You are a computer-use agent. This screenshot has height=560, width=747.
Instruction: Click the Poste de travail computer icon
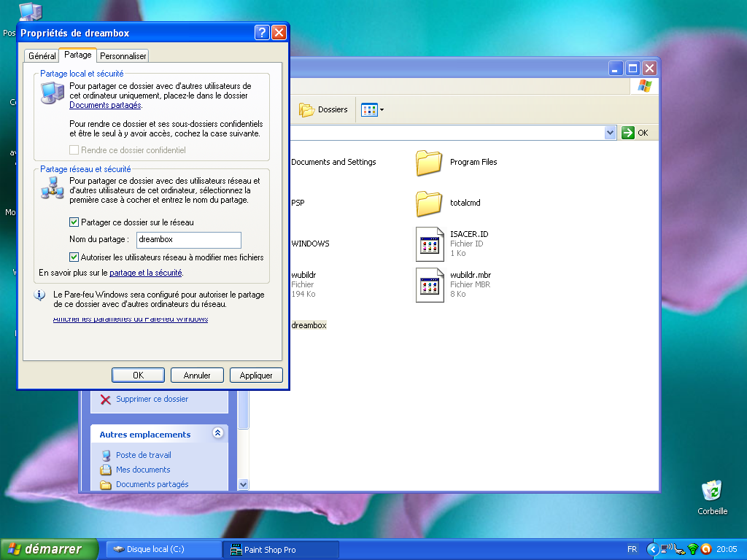(106, 455)
